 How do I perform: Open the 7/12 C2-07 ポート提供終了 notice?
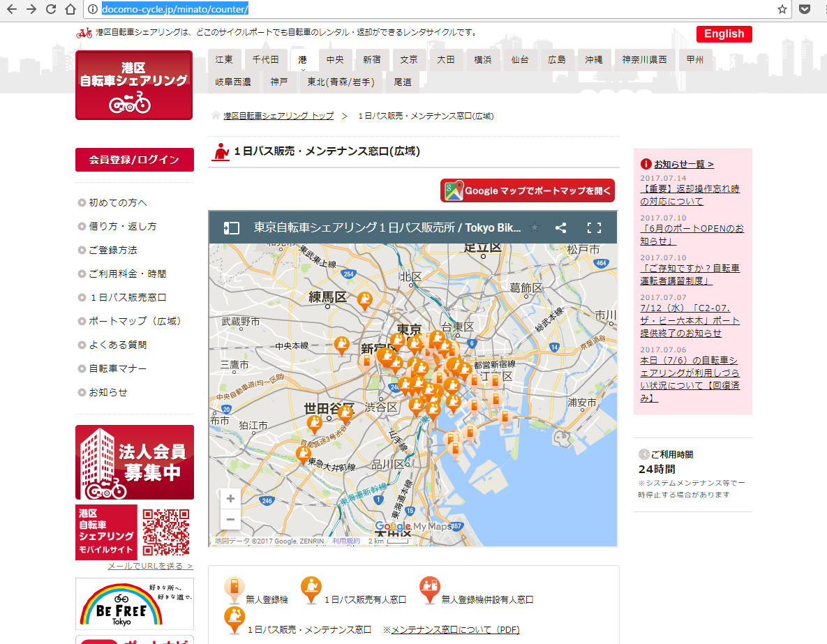(x=690, y=321)
